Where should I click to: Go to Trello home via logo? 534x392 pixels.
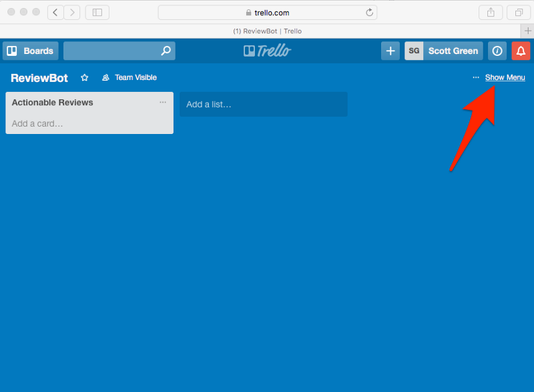267,51
